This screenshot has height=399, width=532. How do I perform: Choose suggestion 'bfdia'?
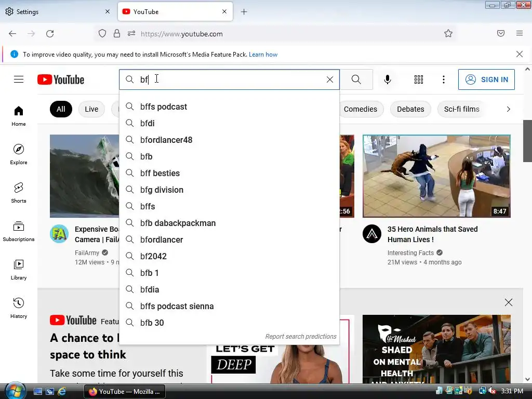(x=229, y=289)
